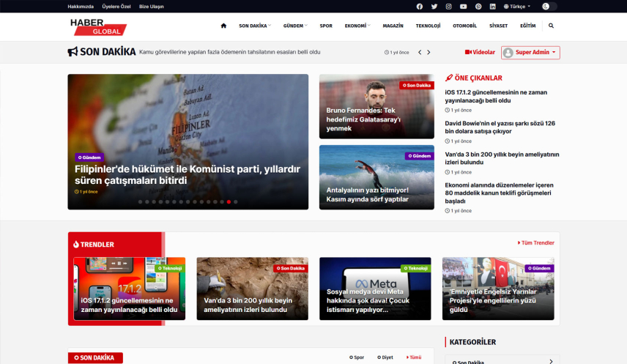Open the Filipinler hükümet headline
Image resolution: width=627 pixels, height=364 pixels.
(187, 175)
